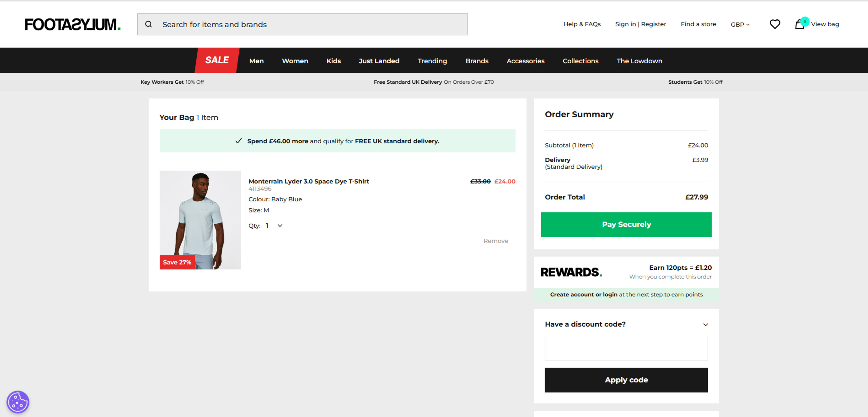This screenshot has width=868, height=417.
Task: Click Students Get 10% Off banner
Action: [x=695, y=82]
